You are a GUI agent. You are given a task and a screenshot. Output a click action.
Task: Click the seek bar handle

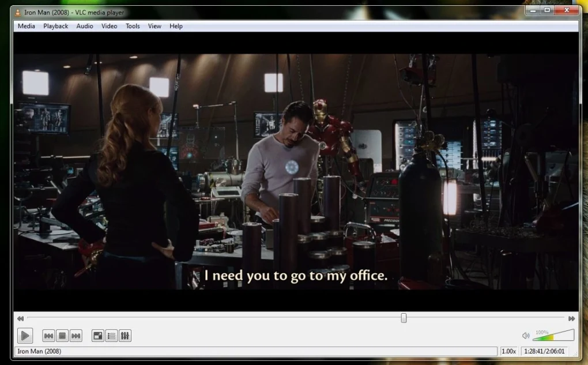404,318
